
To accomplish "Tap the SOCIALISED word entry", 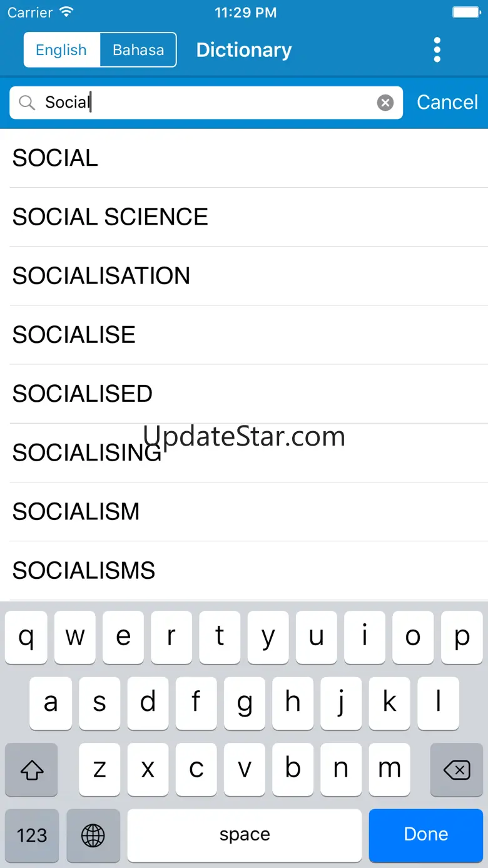I will [x=83, y=394].
